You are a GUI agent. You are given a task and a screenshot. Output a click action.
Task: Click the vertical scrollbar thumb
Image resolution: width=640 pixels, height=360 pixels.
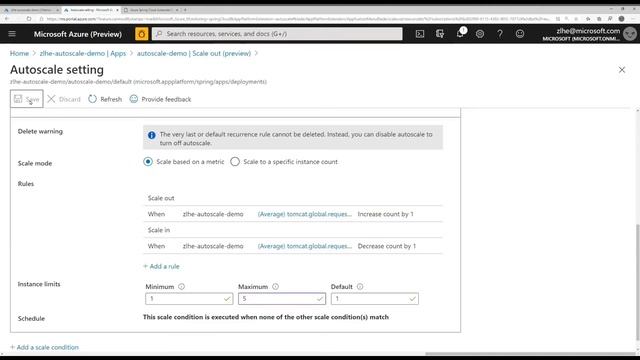coord(637,282)
